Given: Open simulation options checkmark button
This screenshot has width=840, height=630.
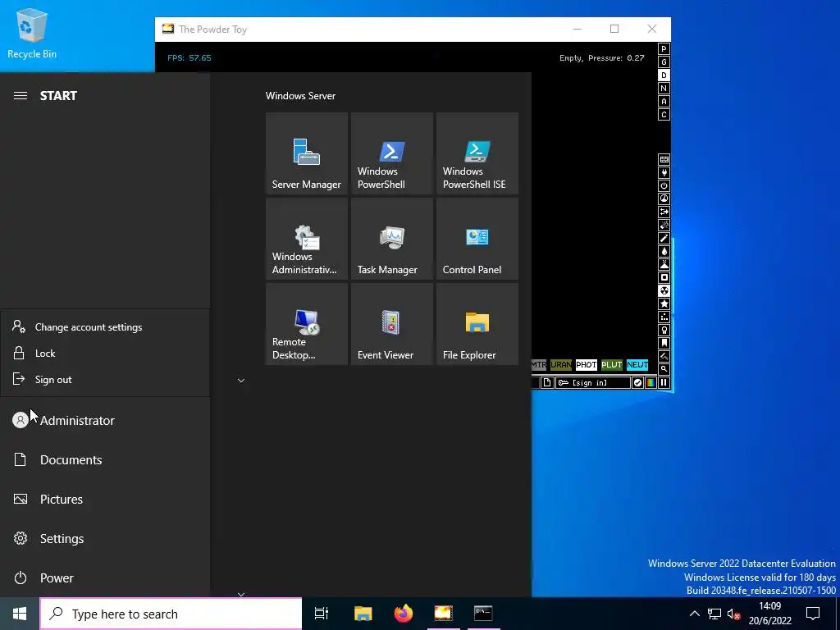Looking at the screenshot, I should tap(637, 382).
